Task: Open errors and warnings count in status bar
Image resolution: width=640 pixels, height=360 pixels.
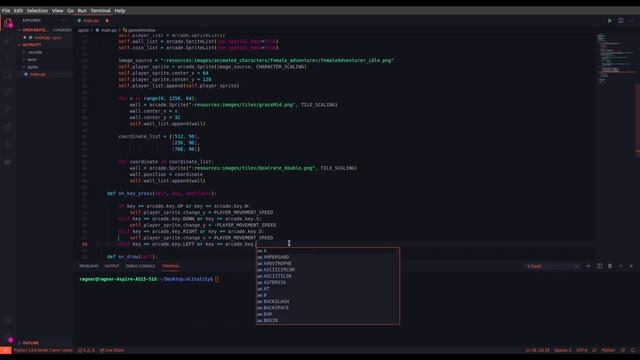Action: click(x=86, y=350)
